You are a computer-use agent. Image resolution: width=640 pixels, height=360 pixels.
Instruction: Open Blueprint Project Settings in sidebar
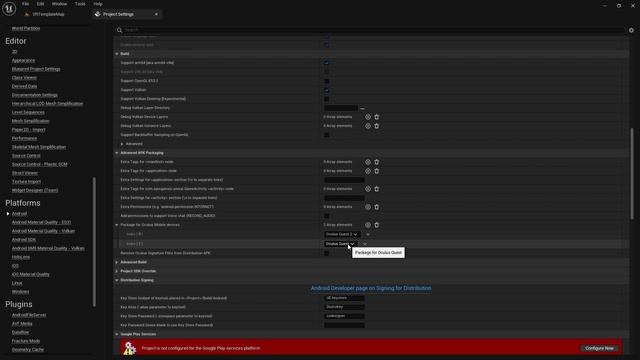(x=36, y=69)
